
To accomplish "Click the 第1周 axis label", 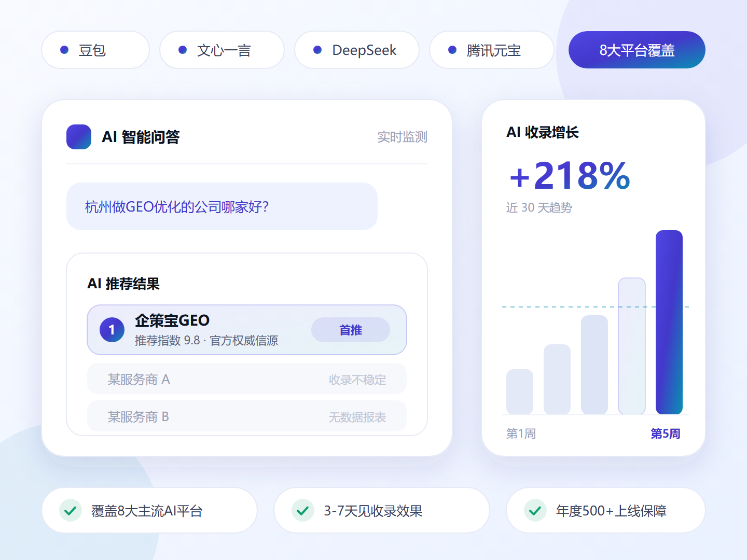I will [x=521, y=433].
